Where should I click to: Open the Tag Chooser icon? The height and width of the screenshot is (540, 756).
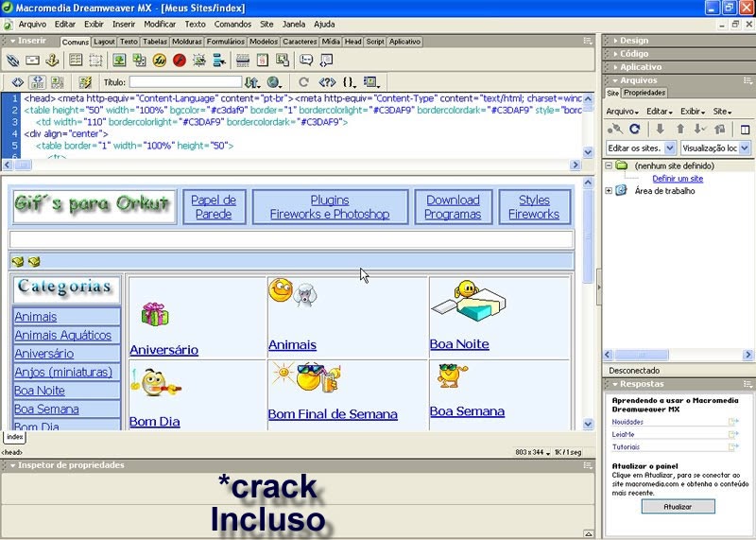pyautogui.click(x=326, y=61)
